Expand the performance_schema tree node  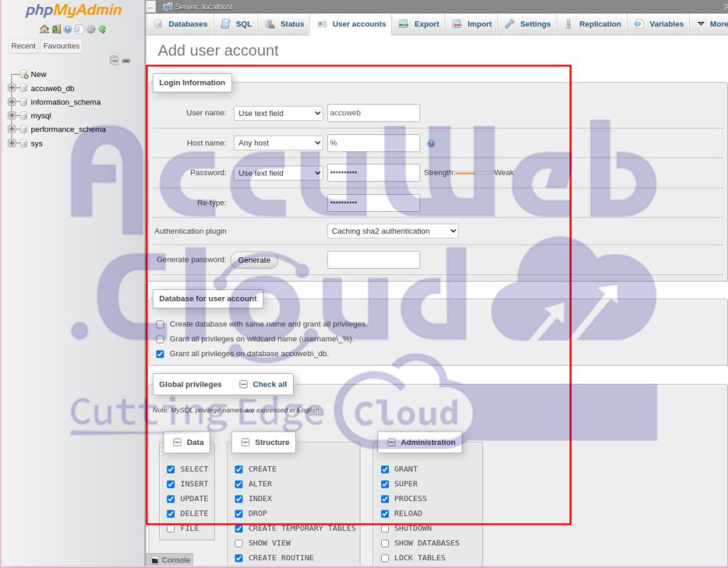tap(11, 129)
